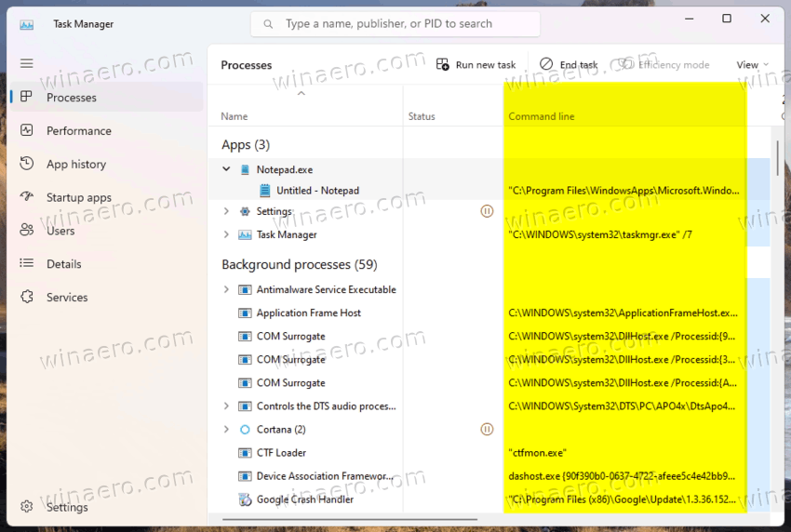Collapse the Notepad.exe process group
Image resolution: width=791 pixels, height=532 pixels.
coord(226,169)
